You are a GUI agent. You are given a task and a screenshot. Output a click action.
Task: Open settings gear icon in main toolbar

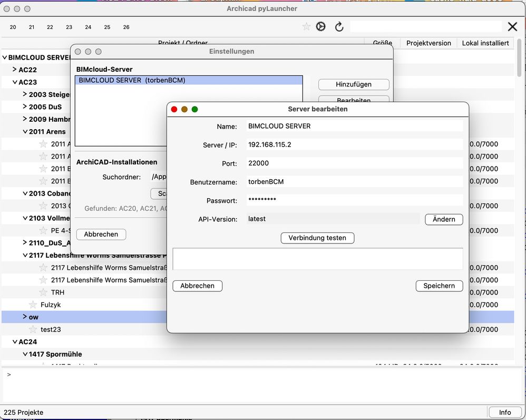tap(320, 26)
